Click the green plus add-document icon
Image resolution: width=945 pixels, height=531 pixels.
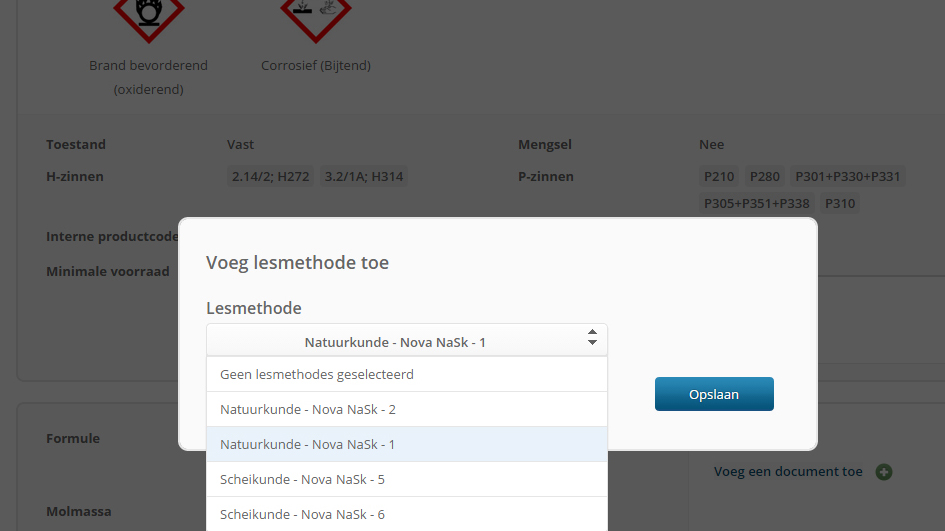click(884, 472)
